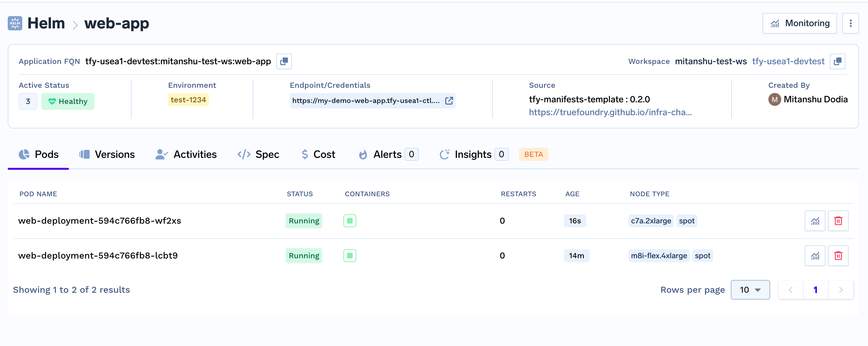Select pod web-deployment-594c766fb8-wf2xs

100,221
